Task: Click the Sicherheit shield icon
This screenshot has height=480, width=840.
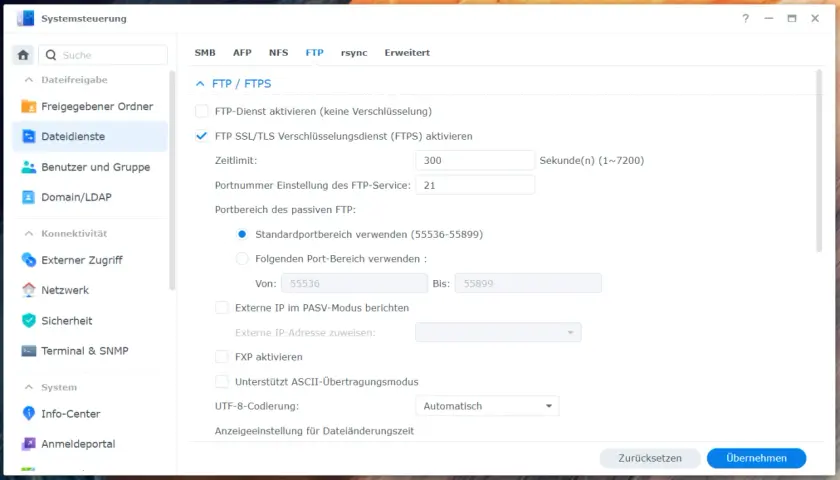Action: pyautogui.click(x=28, y=320)
